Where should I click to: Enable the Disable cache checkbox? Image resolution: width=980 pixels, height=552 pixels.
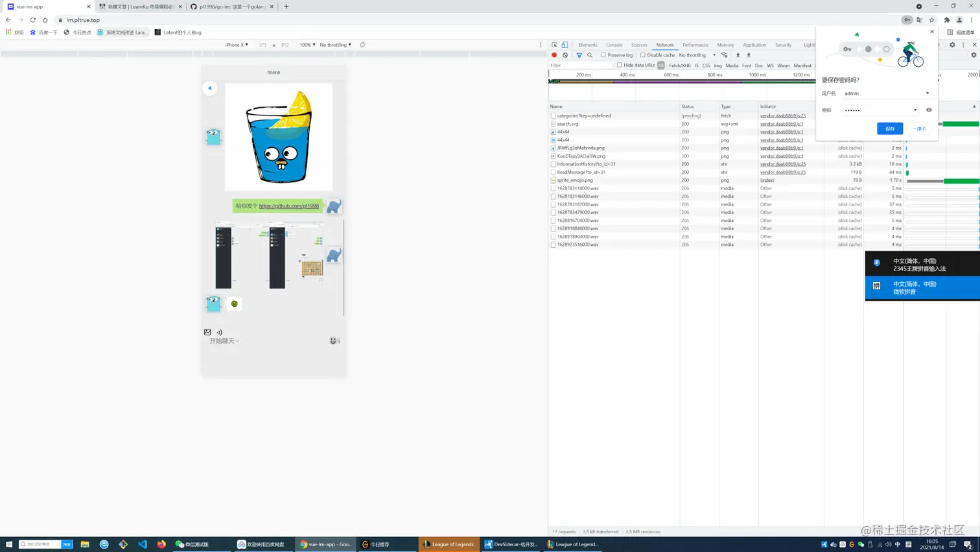coord(643,55)
